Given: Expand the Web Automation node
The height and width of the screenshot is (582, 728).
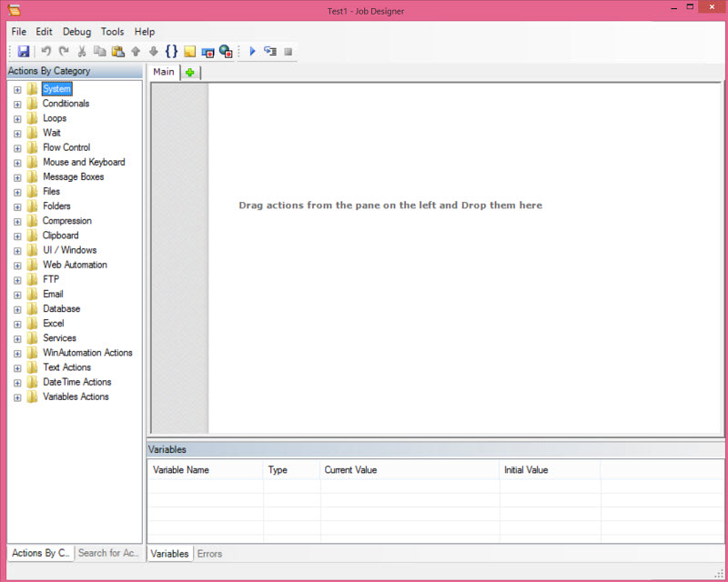Looking at the screenshot, I should (x=17, y=266).
